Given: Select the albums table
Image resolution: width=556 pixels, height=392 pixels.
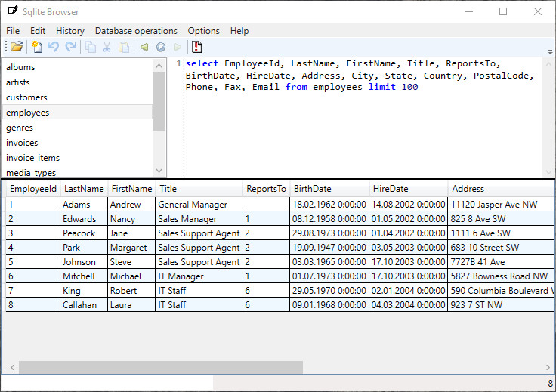Looking at the screenshot, I should pyautogui.click(x=77, y=67).
